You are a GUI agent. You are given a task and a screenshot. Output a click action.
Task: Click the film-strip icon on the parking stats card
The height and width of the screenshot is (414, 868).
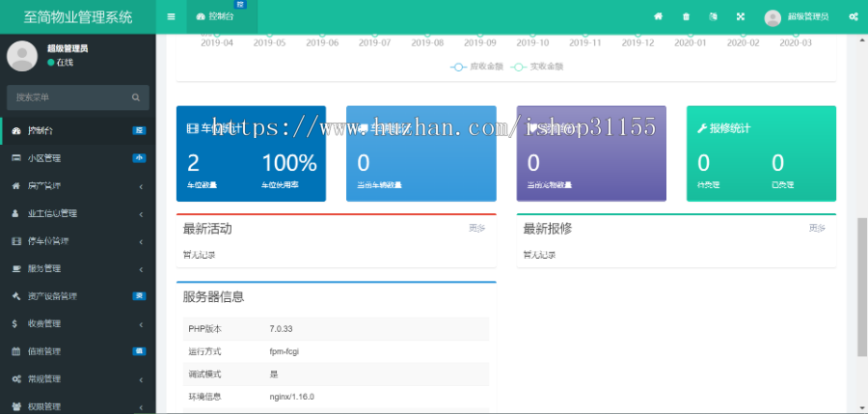click(x=192, y=128)
